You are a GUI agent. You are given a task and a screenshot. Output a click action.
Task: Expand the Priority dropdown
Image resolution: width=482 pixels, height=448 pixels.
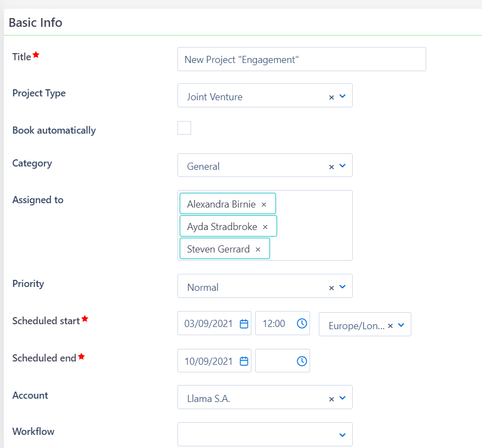(x=343, y=286)
